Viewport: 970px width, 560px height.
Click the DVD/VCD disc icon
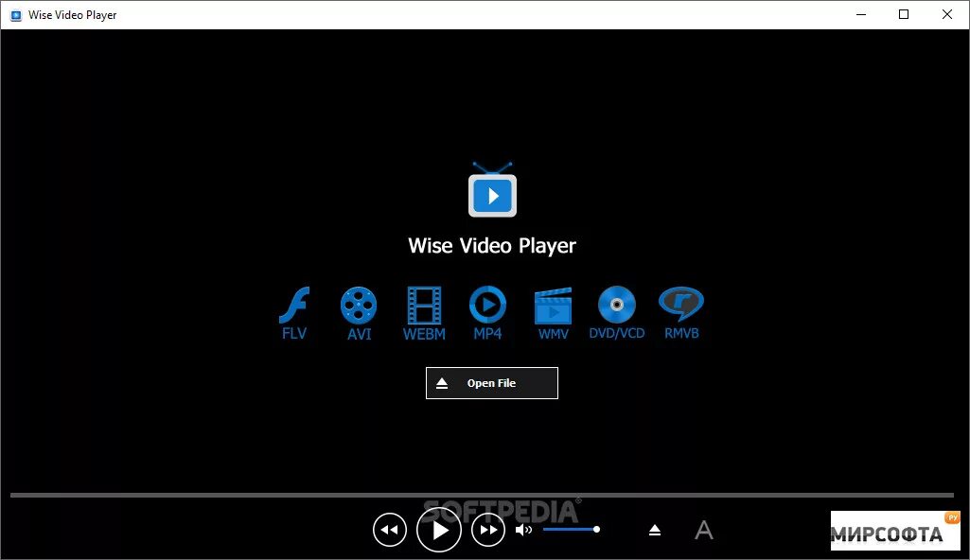(617, 313)
